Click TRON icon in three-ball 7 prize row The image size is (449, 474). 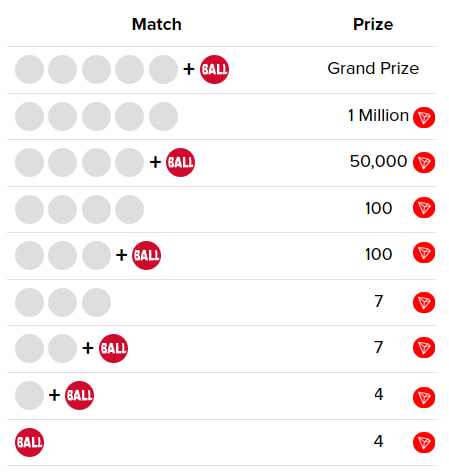click(x=424, y=303)
